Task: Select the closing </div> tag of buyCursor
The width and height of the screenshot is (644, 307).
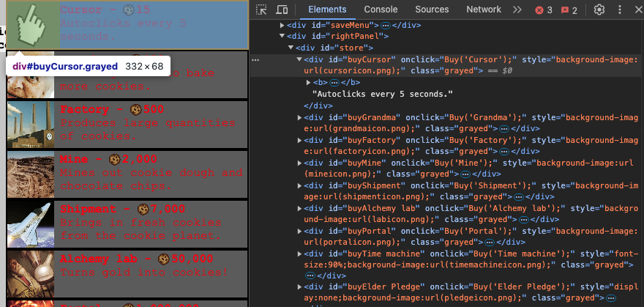Action: click(317, 106)
